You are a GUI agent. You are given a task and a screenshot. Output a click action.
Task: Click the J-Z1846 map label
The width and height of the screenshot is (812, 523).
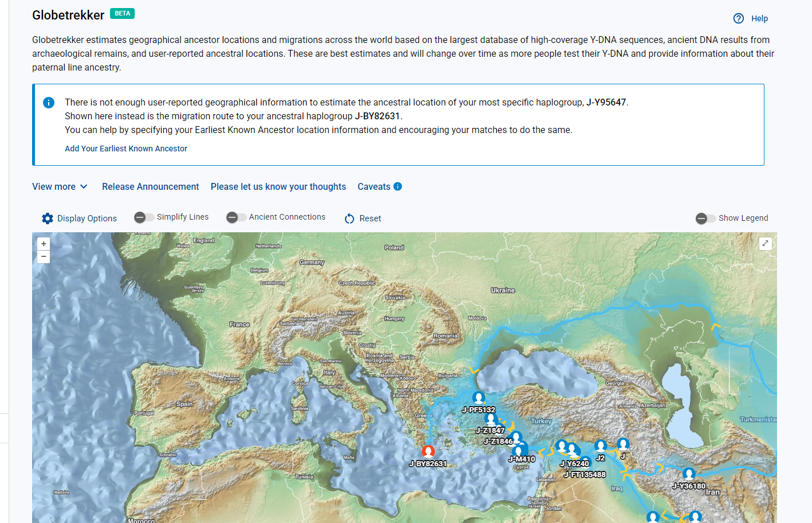coord(499,442)
